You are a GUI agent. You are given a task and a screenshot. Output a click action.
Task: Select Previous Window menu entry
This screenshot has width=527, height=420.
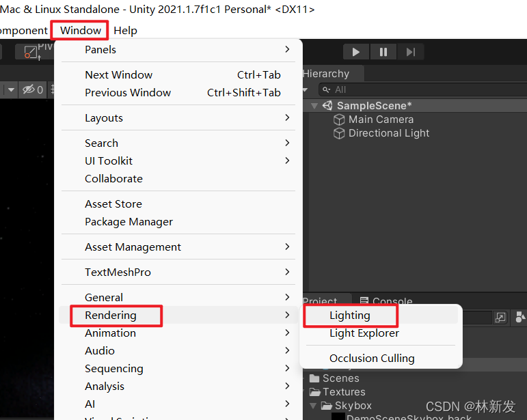pos(178,93)
